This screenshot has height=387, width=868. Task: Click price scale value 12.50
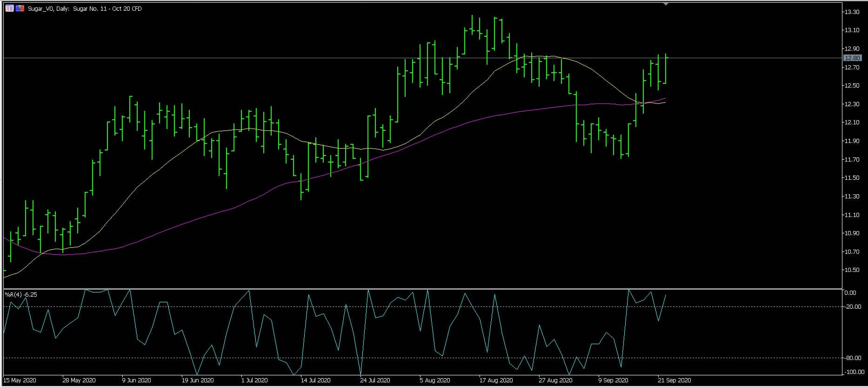[852, 86]
